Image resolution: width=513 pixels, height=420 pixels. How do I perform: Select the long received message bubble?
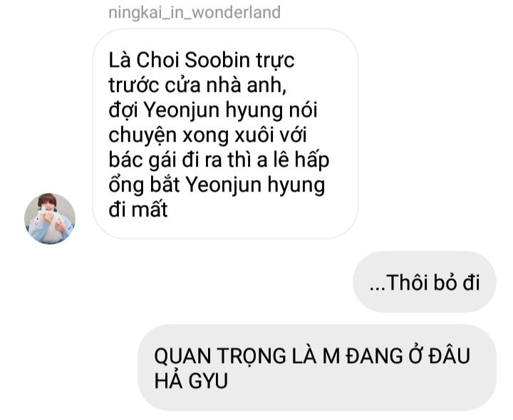(225, 134)
